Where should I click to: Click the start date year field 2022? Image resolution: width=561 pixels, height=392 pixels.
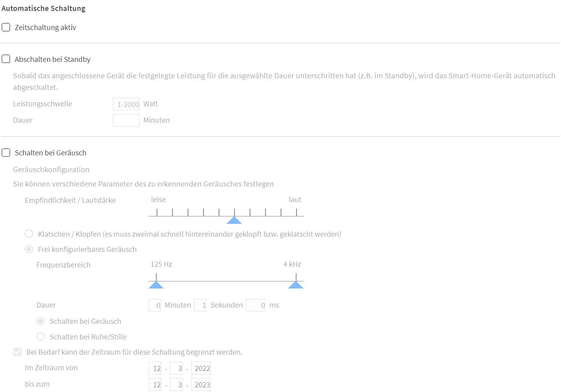point(201,368)
